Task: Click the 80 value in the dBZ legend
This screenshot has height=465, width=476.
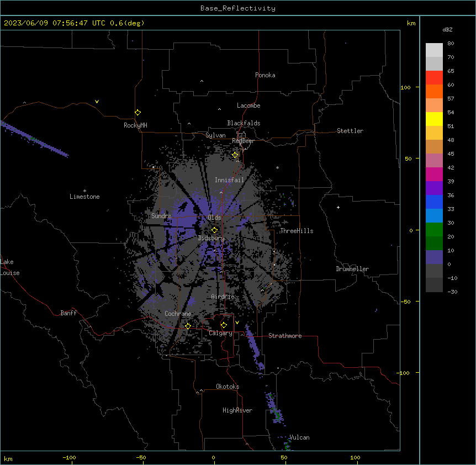Action: tap(451, 44)
